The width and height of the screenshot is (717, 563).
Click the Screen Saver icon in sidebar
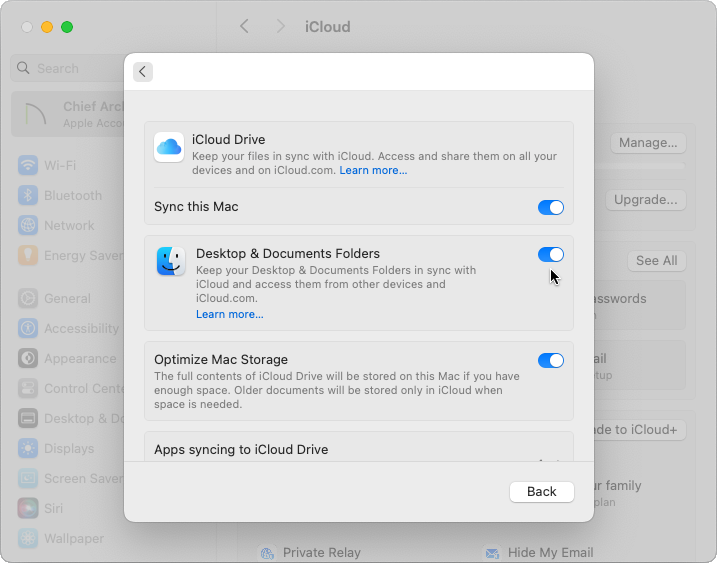pos(28,478)
